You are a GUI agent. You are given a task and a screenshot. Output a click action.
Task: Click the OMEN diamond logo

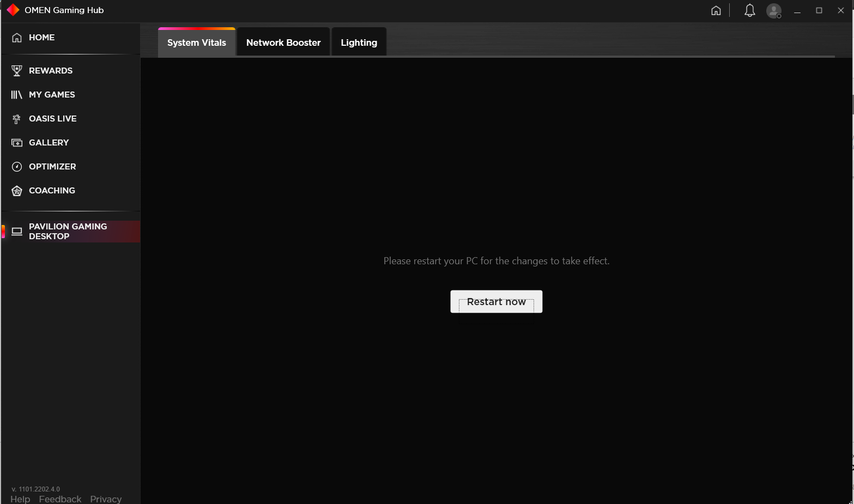[12, 9]
